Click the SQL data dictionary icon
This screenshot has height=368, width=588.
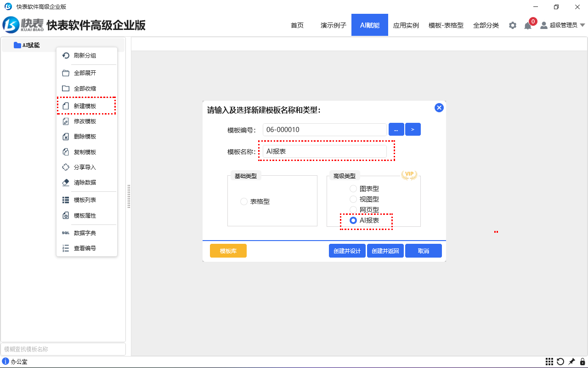(66, 233)
